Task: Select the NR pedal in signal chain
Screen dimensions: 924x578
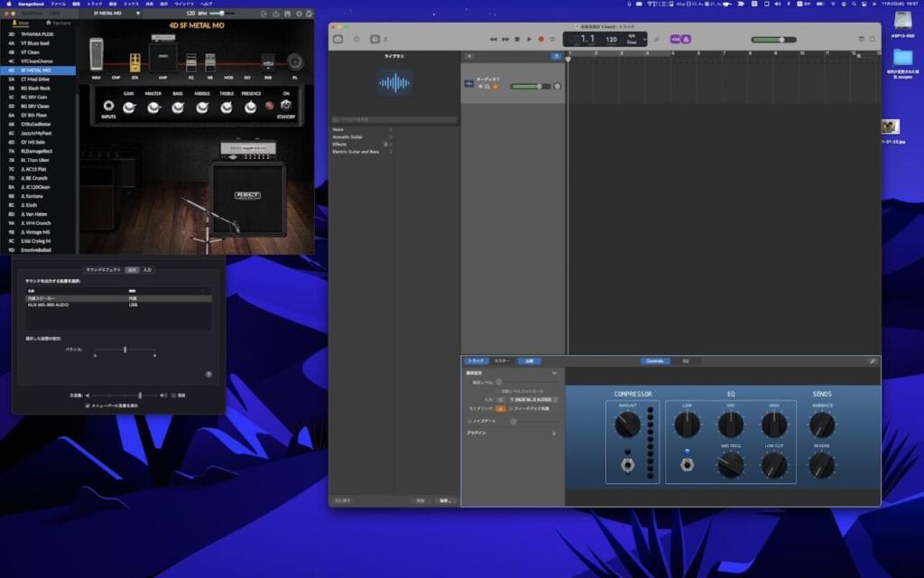Action: tap(209, 62)
